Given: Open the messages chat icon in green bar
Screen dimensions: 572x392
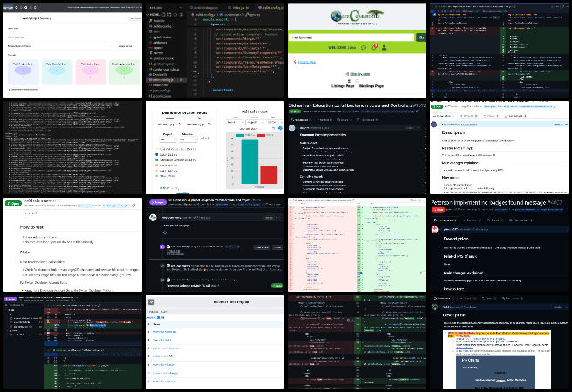Looking at the screenshot, I should (x=364, y=47).
